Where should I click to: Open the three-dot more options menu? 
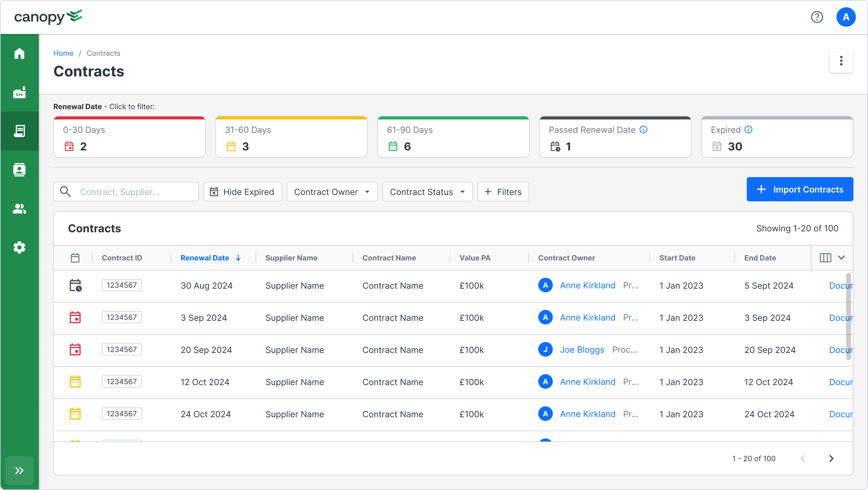[841, 61]
